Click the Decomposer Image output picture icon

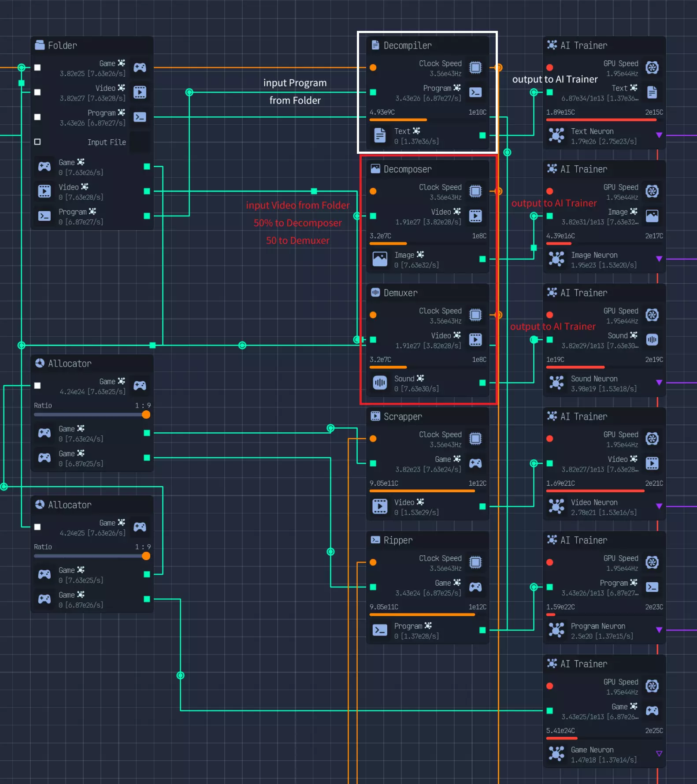[380, 259]
